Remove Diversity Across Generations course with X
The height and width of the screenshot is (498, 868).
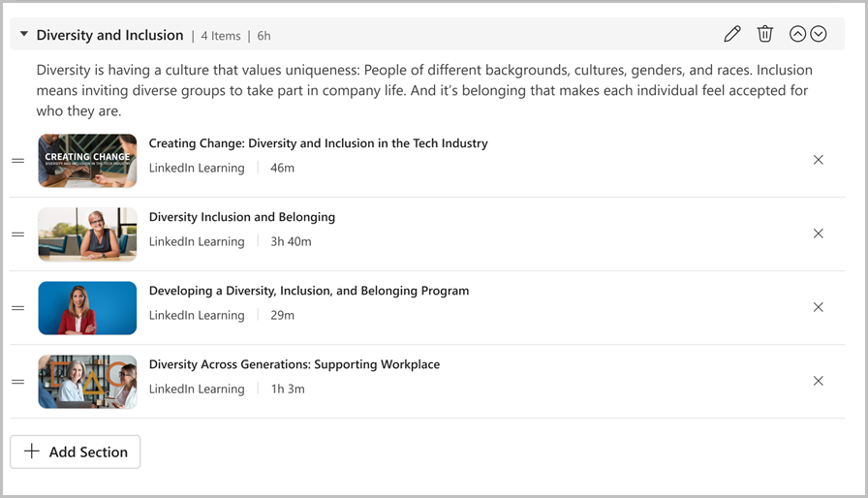[819, 381]
